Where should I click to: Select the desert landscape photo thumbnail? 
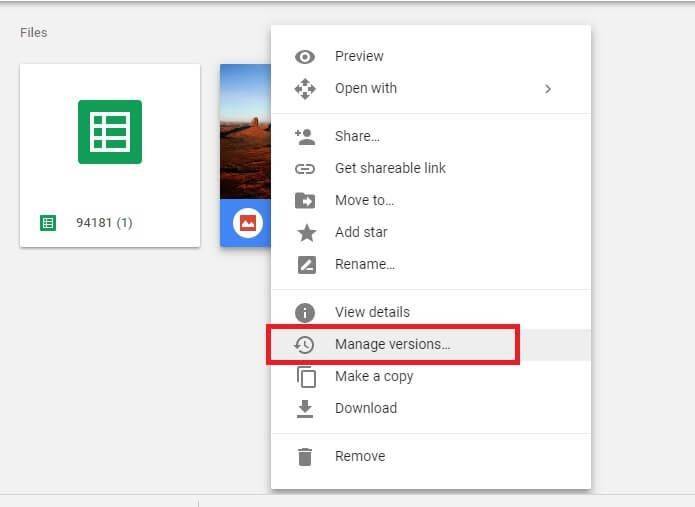coord(245,132)
